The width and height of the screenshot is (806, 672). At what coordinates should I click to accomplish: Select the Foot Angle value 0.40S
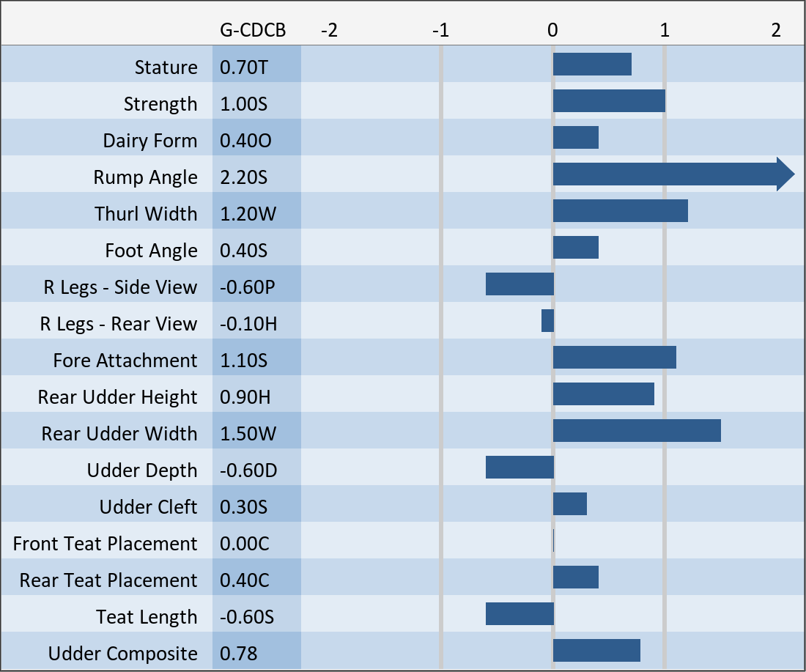coord(244,251)
